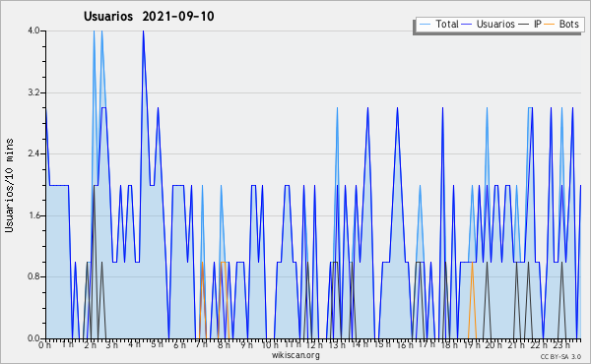Click the 4.0 y-axis value

(33, 30)
